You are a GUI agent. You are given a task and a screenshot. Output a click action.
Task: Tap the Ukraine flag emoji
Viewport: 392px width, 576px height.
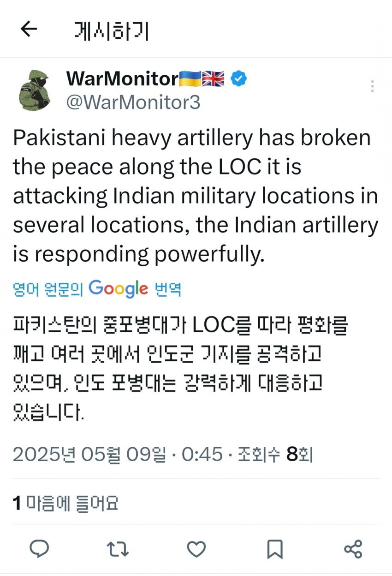point(190,79)
